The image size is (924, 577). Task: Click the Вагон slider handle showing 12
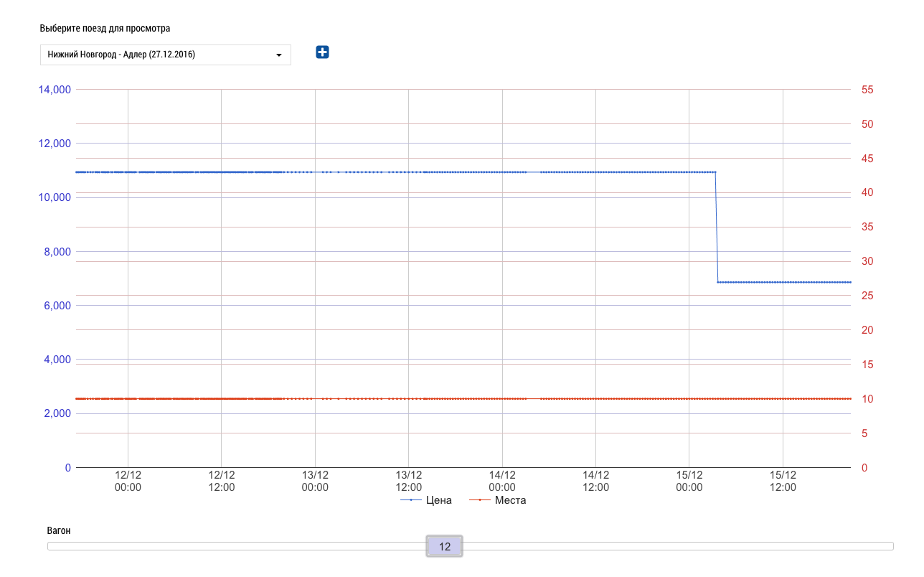pyautogui.click(x=444, y=547)
